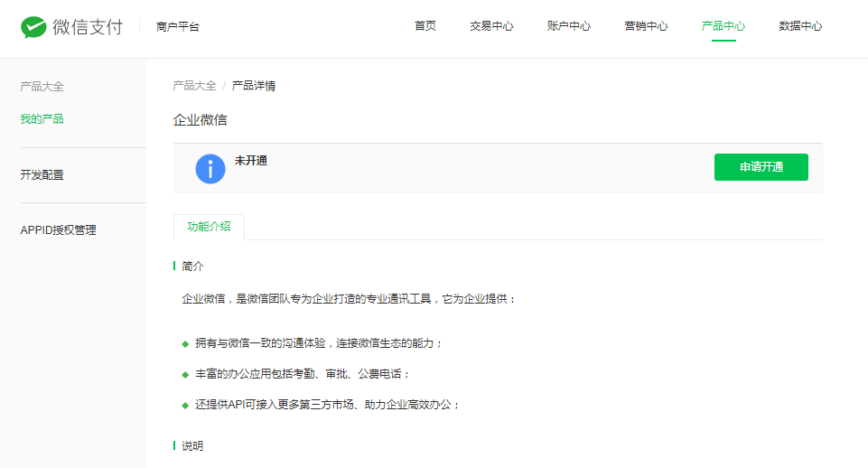The height and width of the screenshot is (468, 868).
Task: Open 账户中心 navigation item
Action: point(569,26)
